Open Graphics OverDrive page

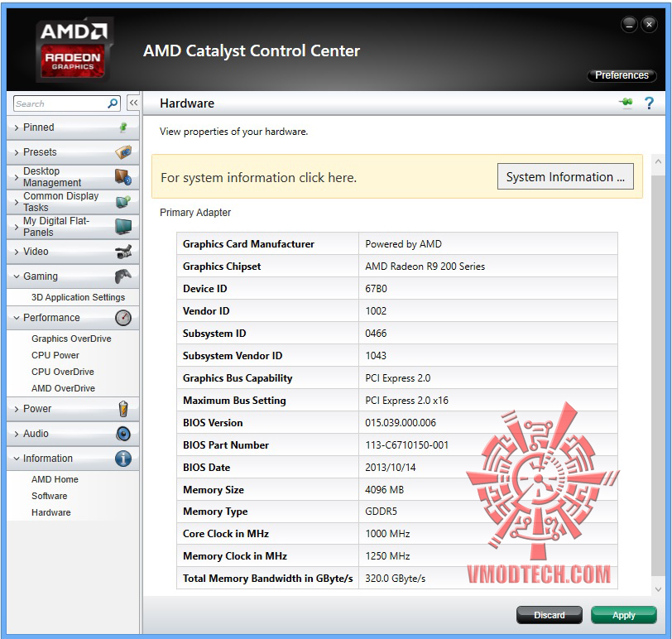tap(71, 339)
